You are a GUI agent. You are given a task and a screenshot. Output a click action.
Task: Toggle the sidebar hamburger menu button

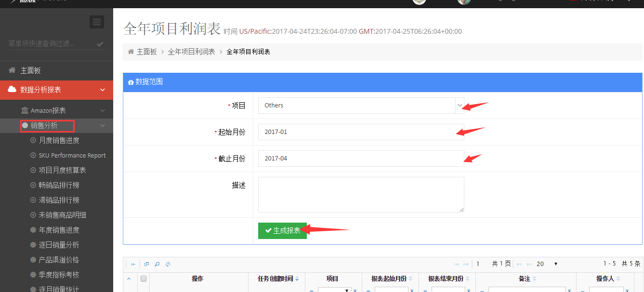(x=97, y=22)
